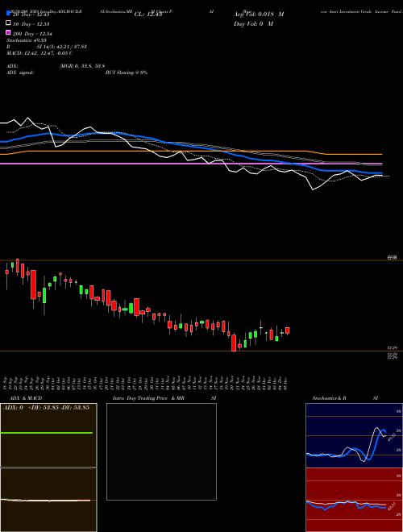The image size is (403, 532).
Task: Click the 'MACD: 12.42, 12.47, -0.05' reading
Action: pyautogui.click(x=37, y=53)
